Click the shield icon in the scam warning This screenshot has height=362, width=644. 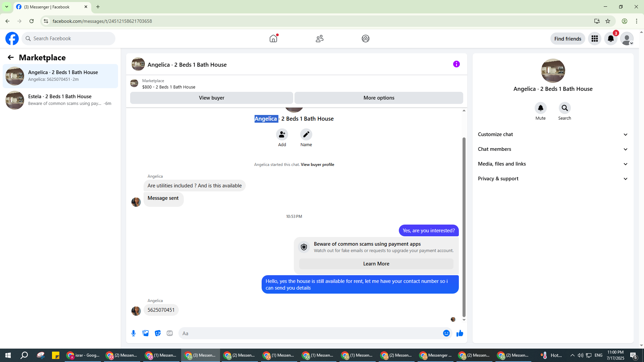304,247
